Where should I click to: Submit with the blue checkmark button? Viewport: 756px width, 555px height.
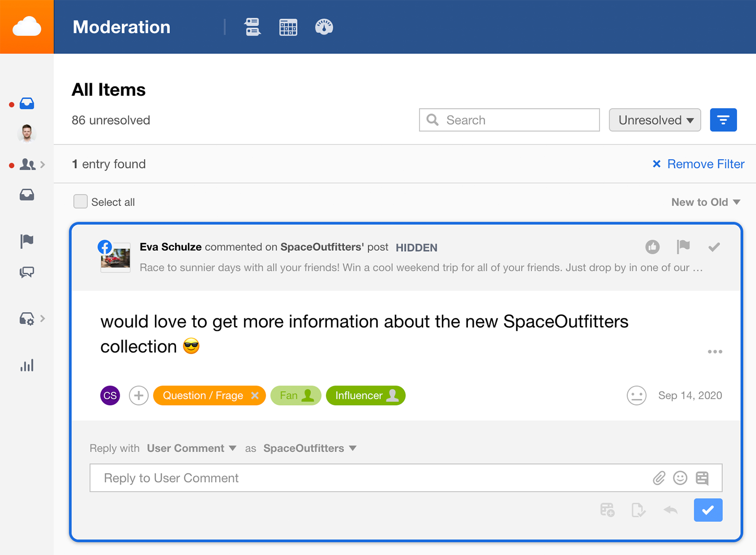(708, 510)
